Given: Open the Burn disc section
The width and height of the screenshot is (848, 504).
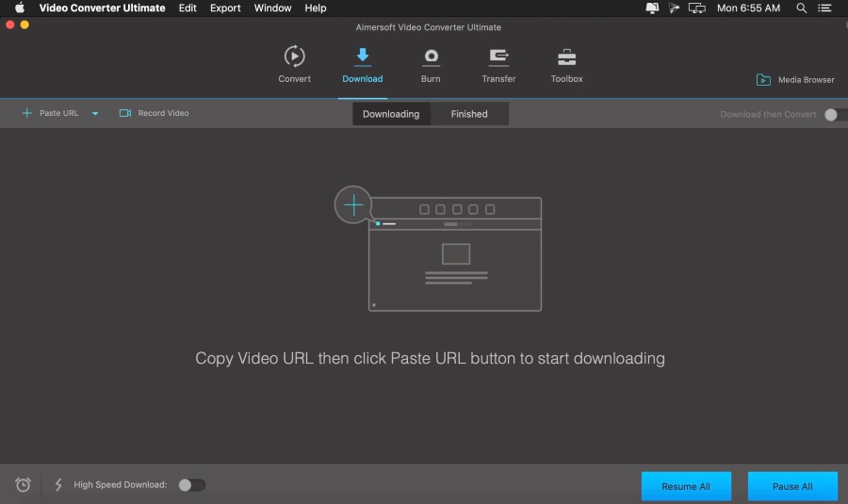Looking at the screenshot, I should [x=431, y=64].
